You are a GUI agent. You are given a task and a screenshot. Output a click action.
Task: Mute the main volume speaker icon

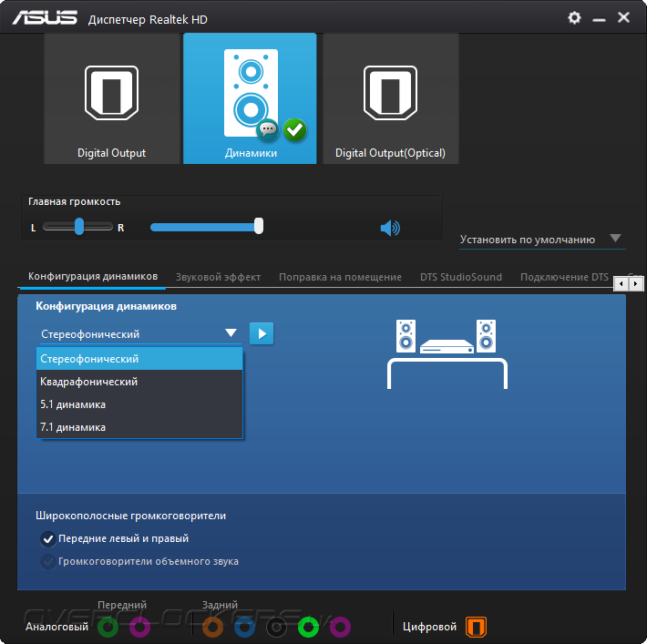coord(390,228)
